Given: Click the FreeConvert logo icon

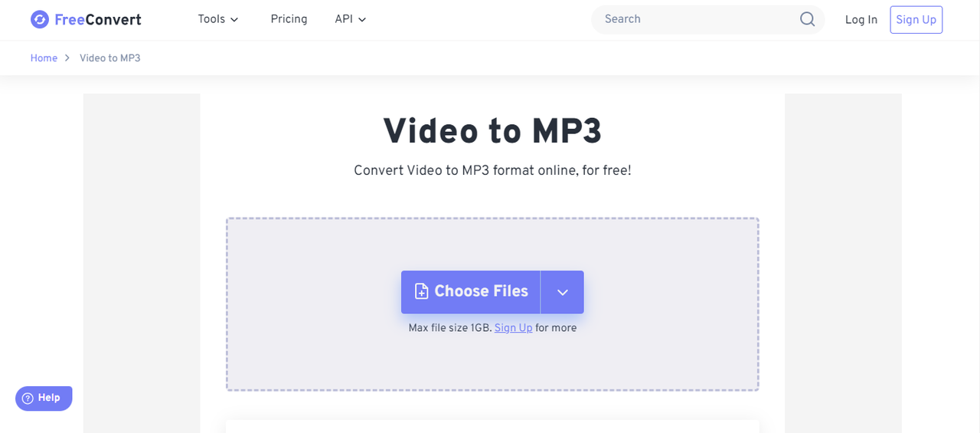Looking at the screenshot, I should 40,19.
